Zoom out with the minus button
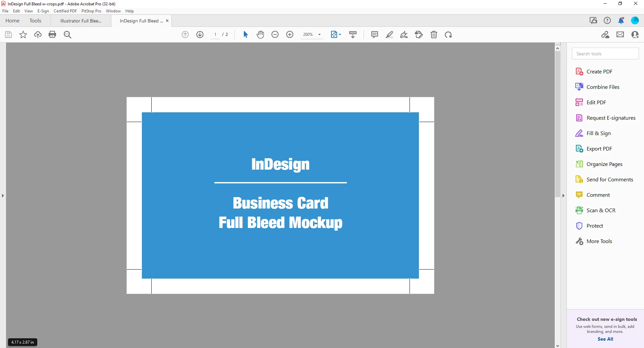 (275, 35)
